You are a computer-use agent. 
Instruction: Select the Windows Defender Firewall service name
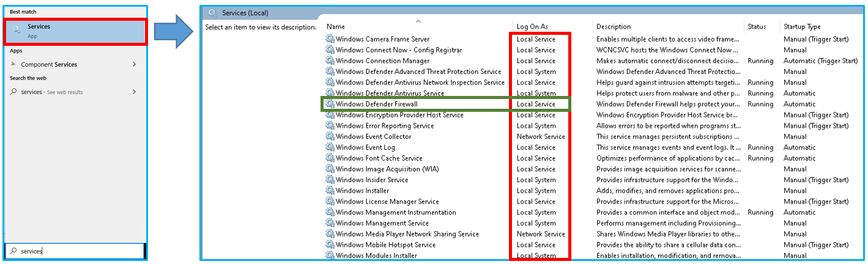click(377, 104)
